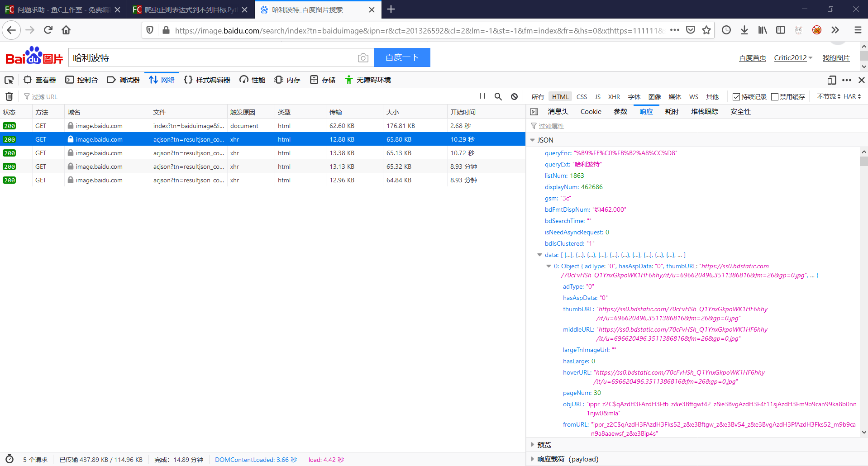Sort requests by the 大小 column header
The width and height of the screenshot is (868, 466).
pyautogui.click(x=415, y=112)
